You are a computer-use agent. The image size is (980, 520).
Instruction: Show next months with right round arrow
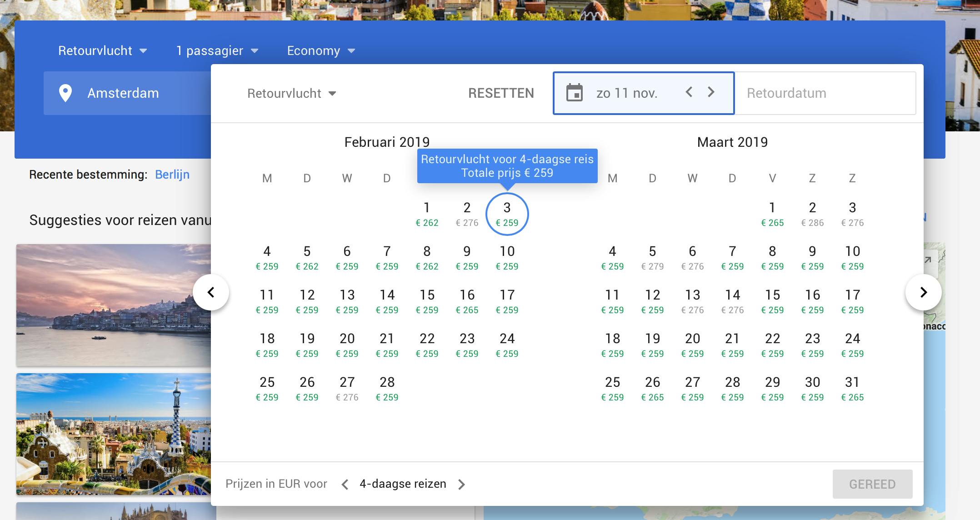click(x=923, y=292)
